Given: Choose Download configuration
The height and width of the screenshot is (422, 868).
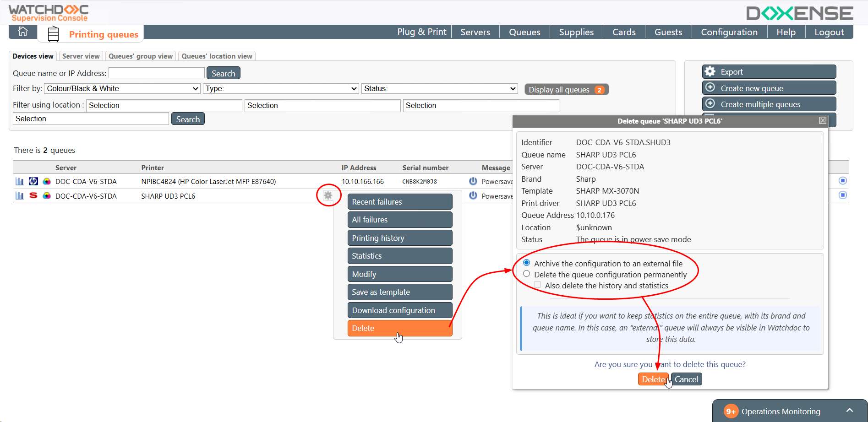Looking at the screenshot, I should coord(400,310).
